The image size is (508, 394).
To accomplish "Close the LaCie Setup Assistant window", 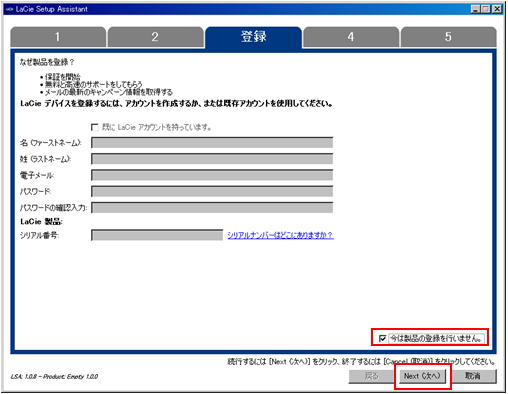I will click(497, 9).
